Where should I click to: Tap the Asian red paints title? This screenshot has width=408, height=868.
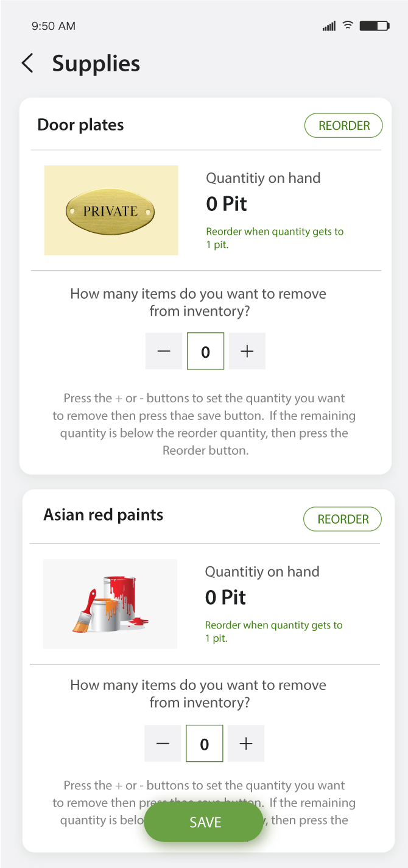(104, 515)
